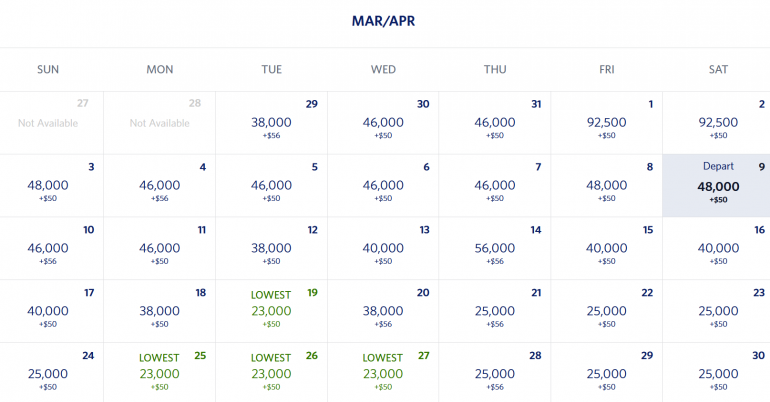Select the lowest fare on the 26th
This screenshot has height=402, width=770.
click(x=271, y=373)
